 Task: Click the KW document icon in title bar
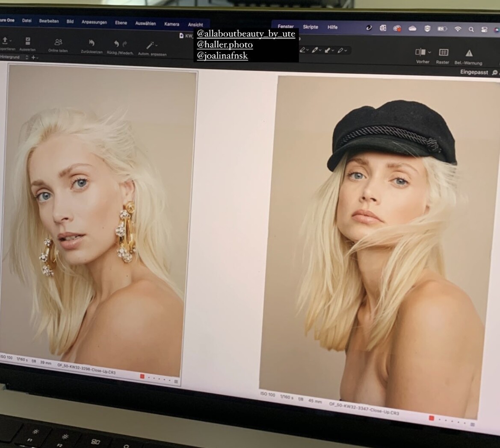click(x=181, y=35)
